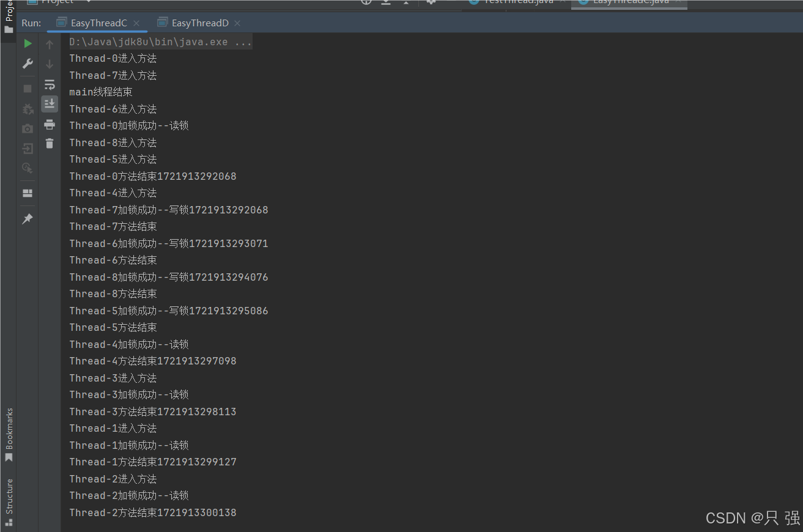The image size is (803, 532).
Task: Clear all console output with the trash icon
Action: click(50, 143)
